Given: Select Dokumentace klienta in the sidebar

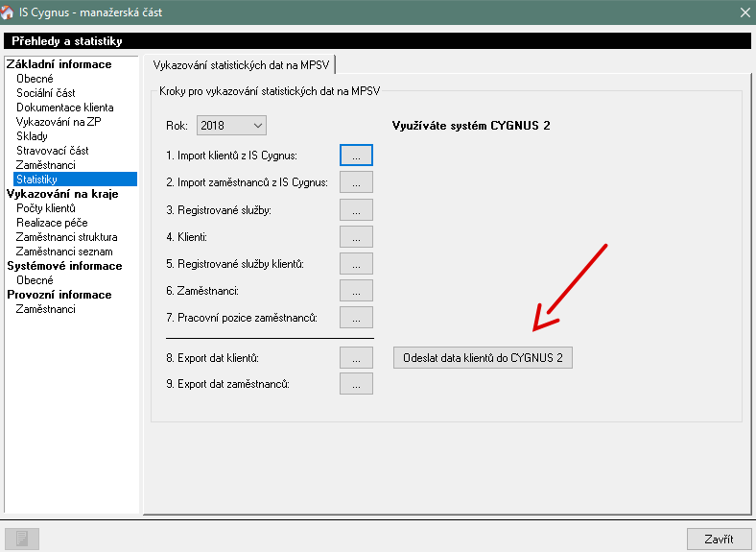Looking at the screenshot, I should (x=65, y=108).
